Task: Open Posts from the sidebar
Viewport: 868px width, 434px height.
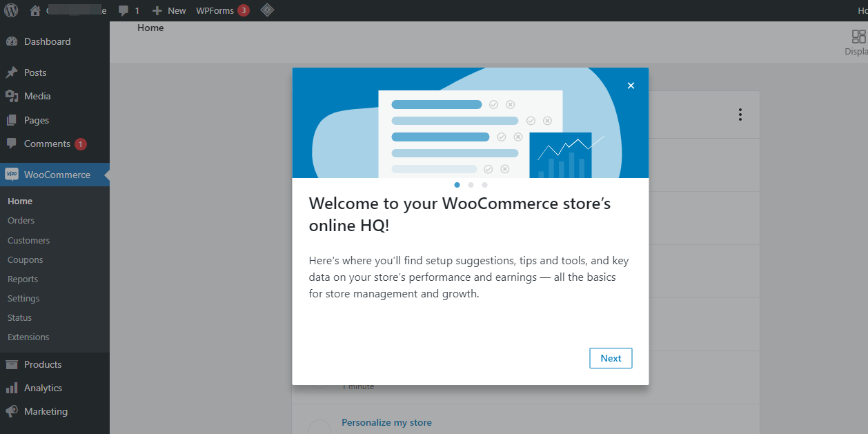Action: [35, 72]
